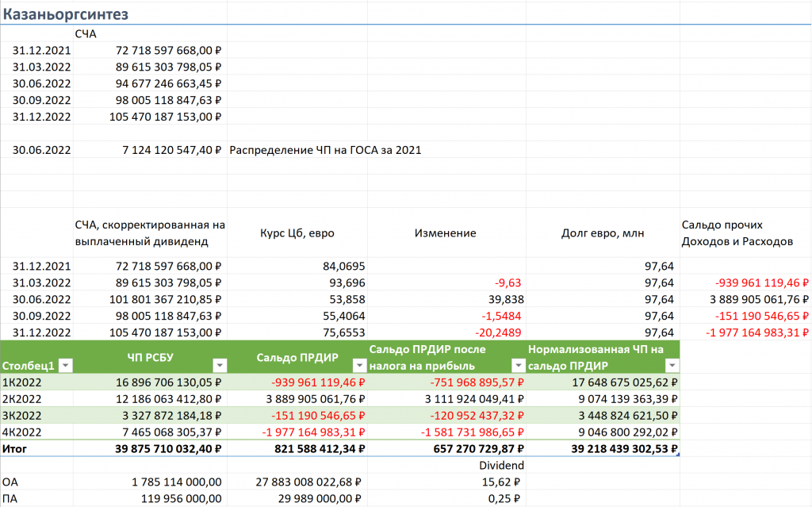812x507 pixels.
Task: Select ЧП РСБУ value 16 896 706 130,05 ₽
Action: [x=168, y=382]
